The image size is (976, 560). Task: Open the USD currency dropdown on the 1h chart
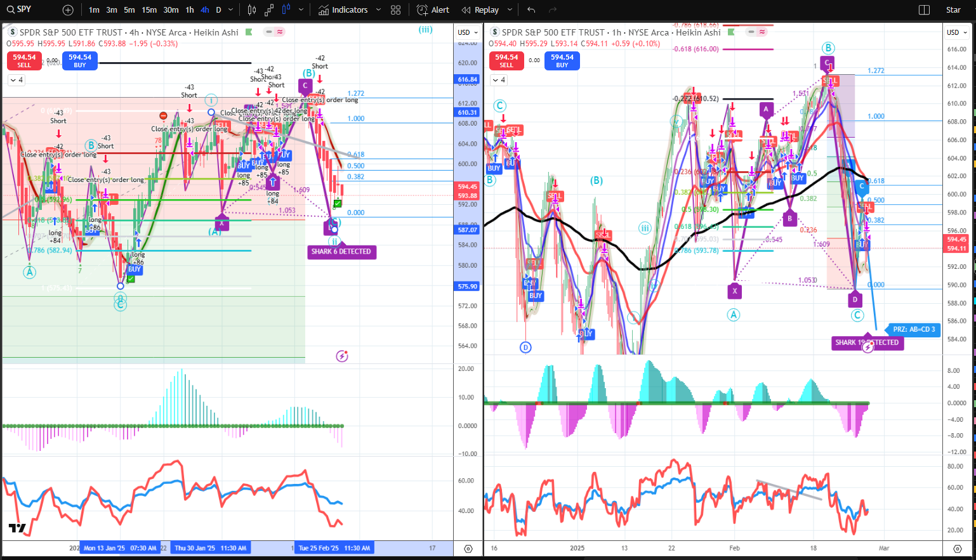click(x=957, y=32)
